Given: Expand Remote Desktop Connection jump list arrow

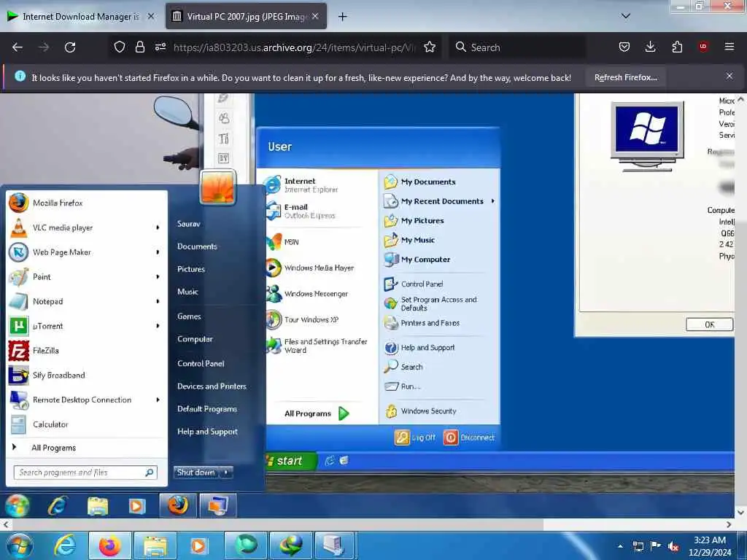Looking at the screenshot, I should tap(158, 400).
